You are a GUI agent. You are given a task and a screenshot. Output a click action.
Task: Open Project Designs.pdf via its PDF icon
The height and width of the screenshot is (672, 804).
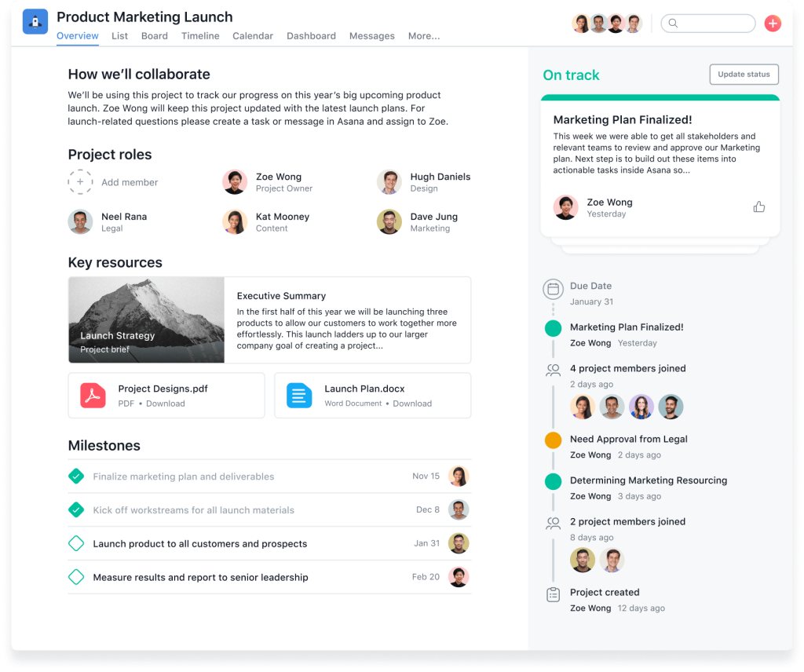tap(93, 396)
